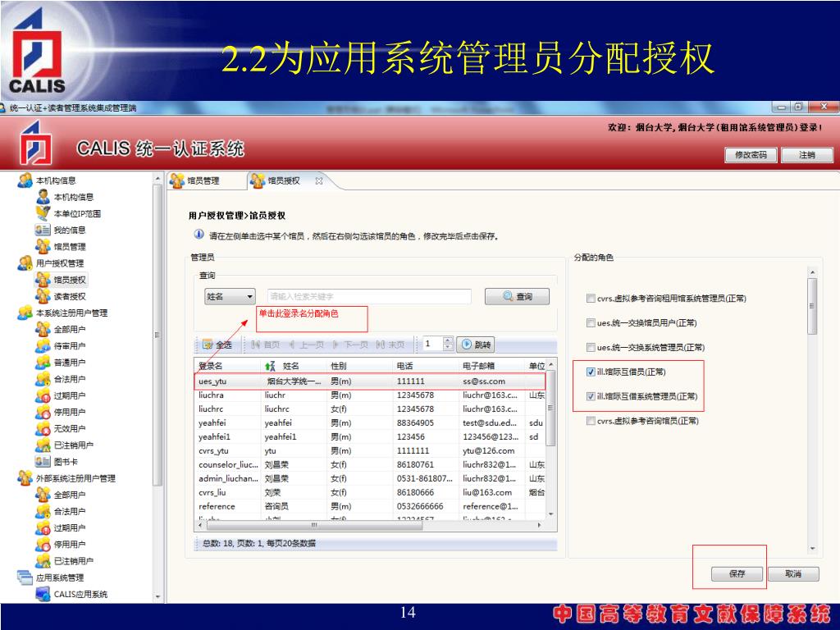
Task: Select the reference user row
Action: coord(370,506)
